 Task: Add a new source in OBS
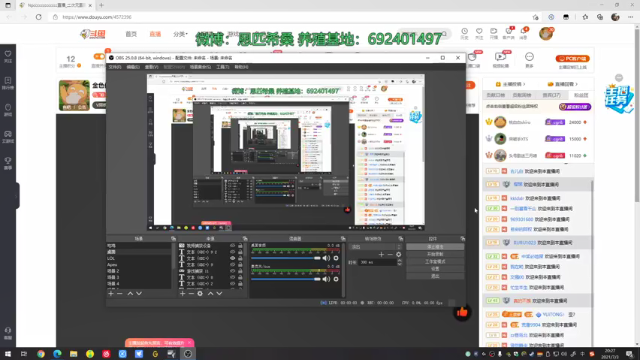[x=182, y=293]
